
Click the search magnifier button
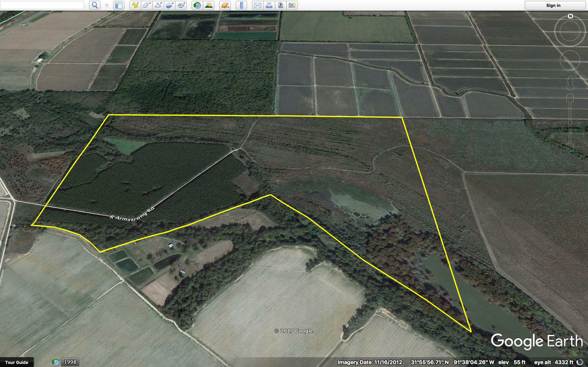[x=95, y=5]
